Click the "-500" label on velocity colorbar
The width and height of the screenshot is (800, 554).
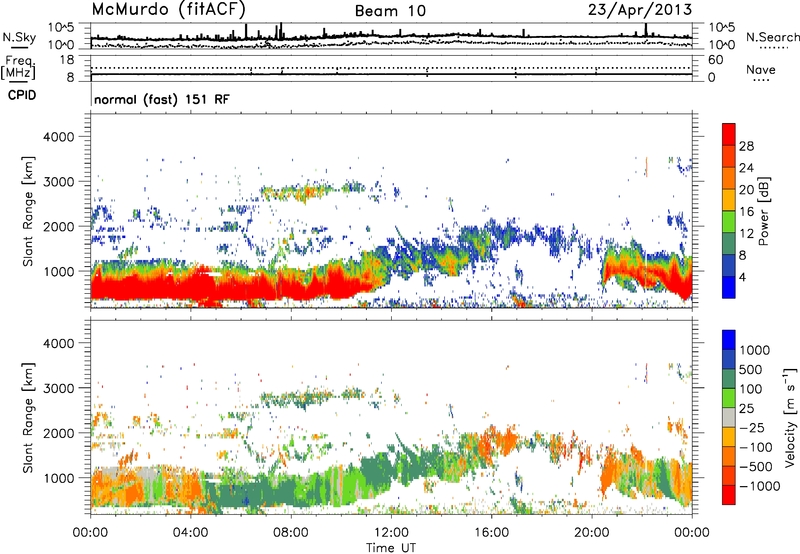[755, 467]
